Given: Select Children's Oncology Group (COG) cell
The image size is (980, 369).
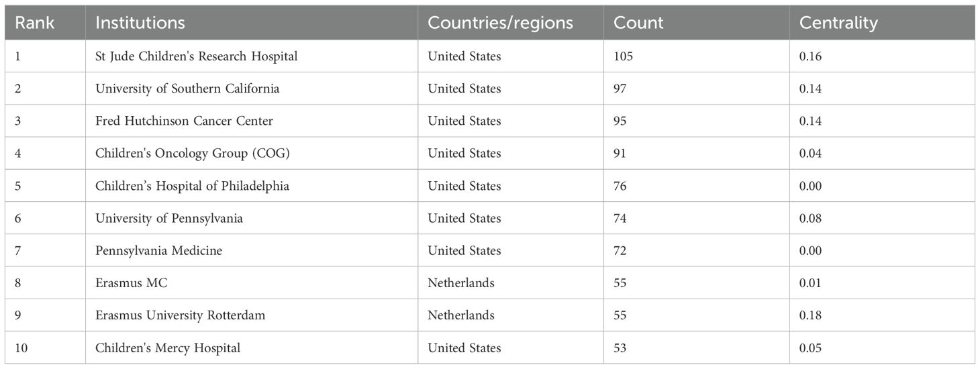Looking at the screenshot, I should tap(252, 153).
